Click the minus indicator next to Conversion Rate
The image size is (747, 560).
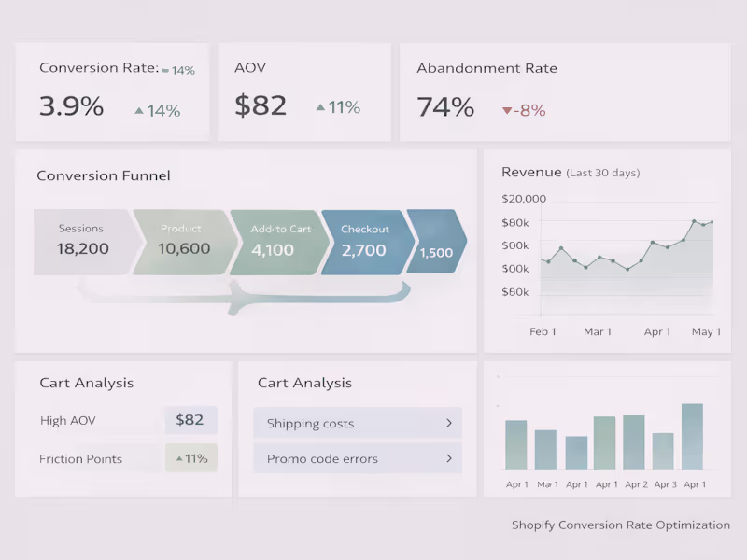pyautogui.click(x=165, y=69)
